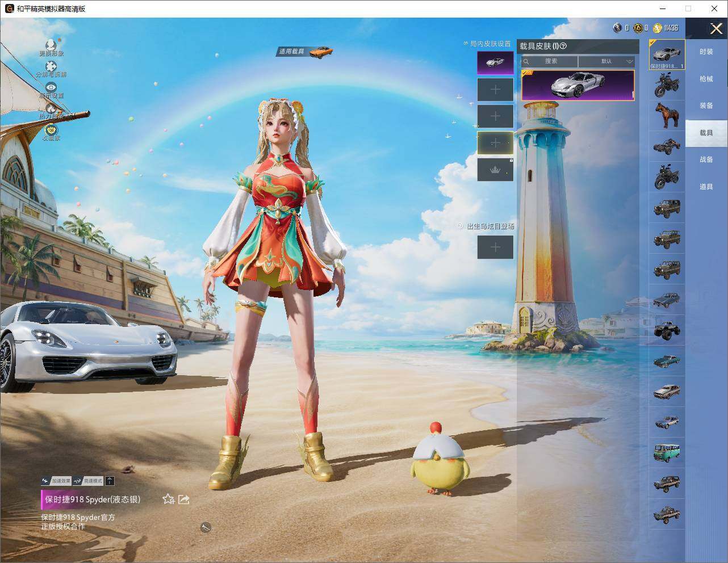
Task: Open the 热力搭配 flame icon
Action: [x=51, y=108]
